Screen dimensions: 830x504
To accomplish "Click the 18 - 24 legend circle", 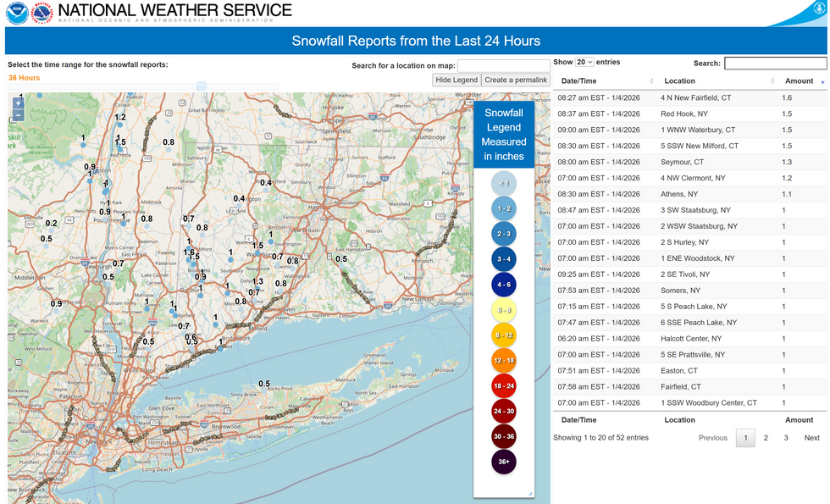I will [x=503, y=386].
